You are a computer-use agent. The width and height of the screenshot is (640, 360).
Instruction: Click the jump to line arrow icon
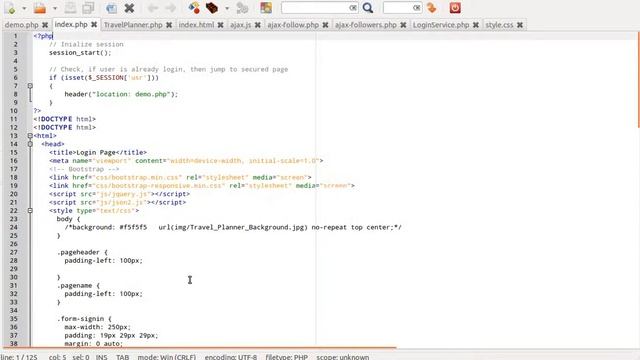431,8
